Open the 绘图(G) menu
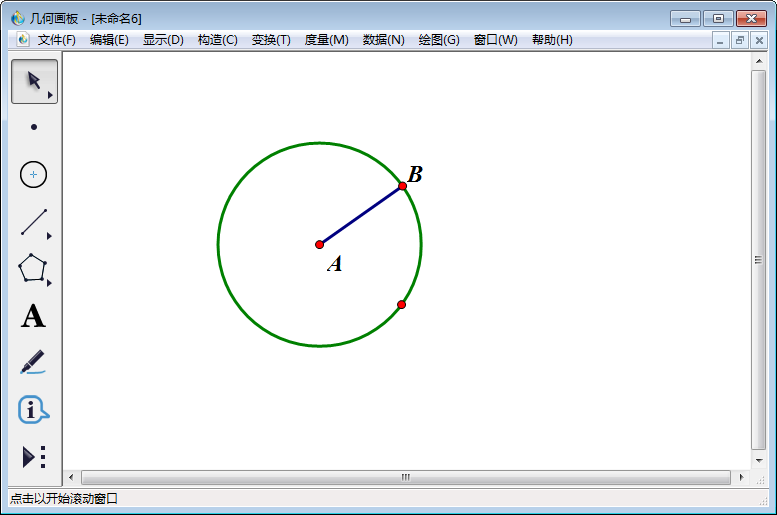This screenshot has height=515, width=777. (439, 40)
